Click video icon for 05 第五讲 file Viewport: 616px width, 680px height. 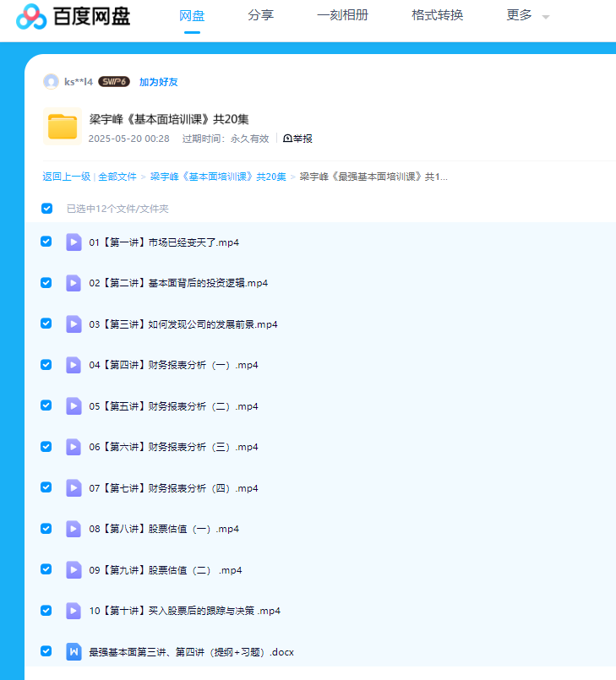tap(74, 406)
